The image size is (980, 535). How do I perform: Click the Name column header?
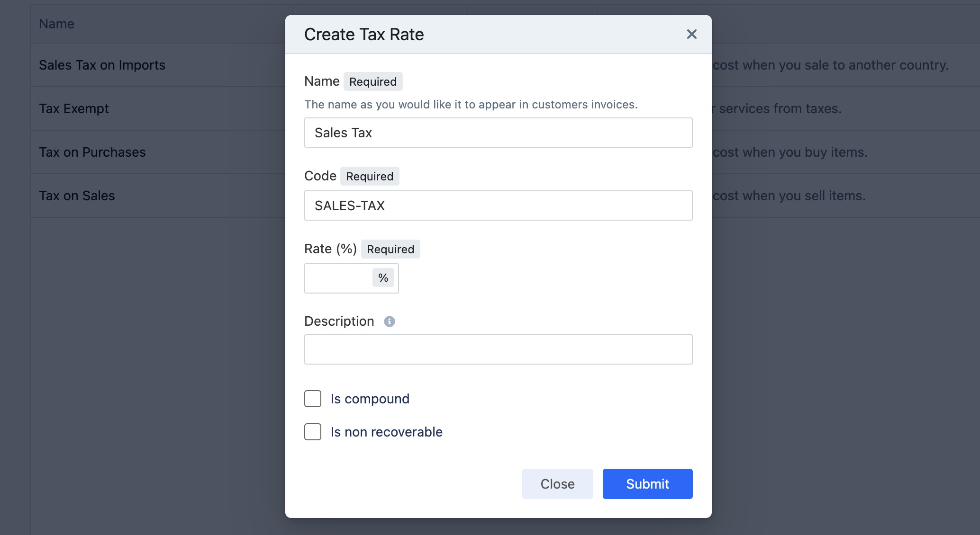tap(56, 24)
